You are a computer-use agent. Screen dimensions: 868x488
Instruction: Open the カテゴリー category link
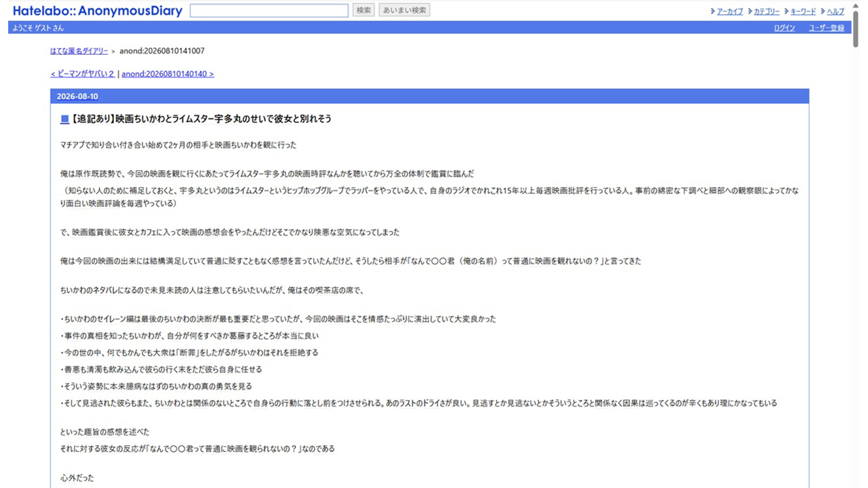pos(767,12)
